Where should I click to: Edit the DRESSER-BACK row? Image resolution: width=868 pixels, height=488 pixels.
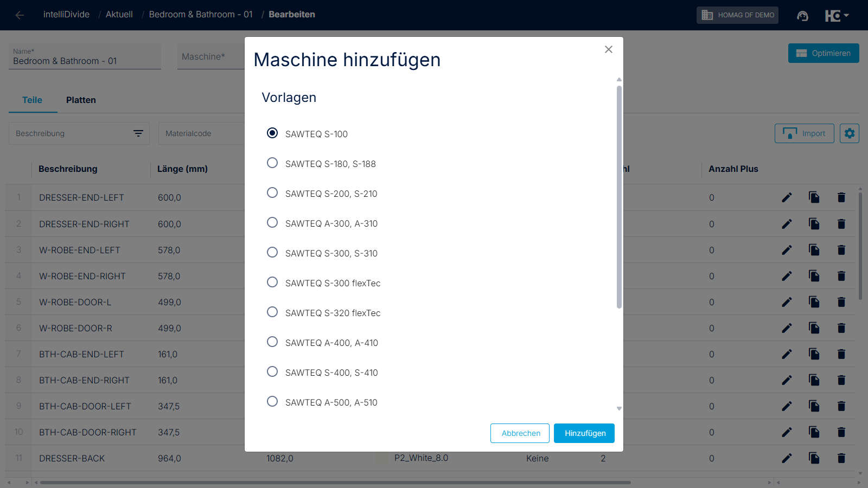coord(787,458)
